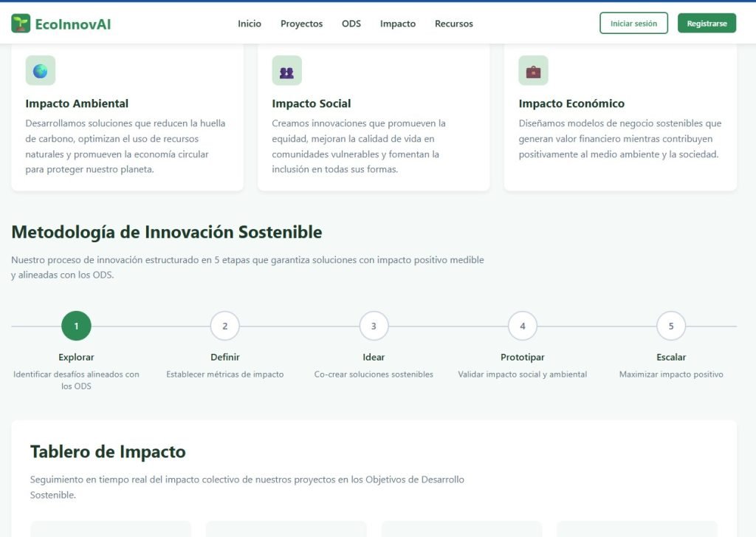The width and height of the screenshot is (756, 537).
Task: Open the Inicio menu item
Action: [250, 24]
